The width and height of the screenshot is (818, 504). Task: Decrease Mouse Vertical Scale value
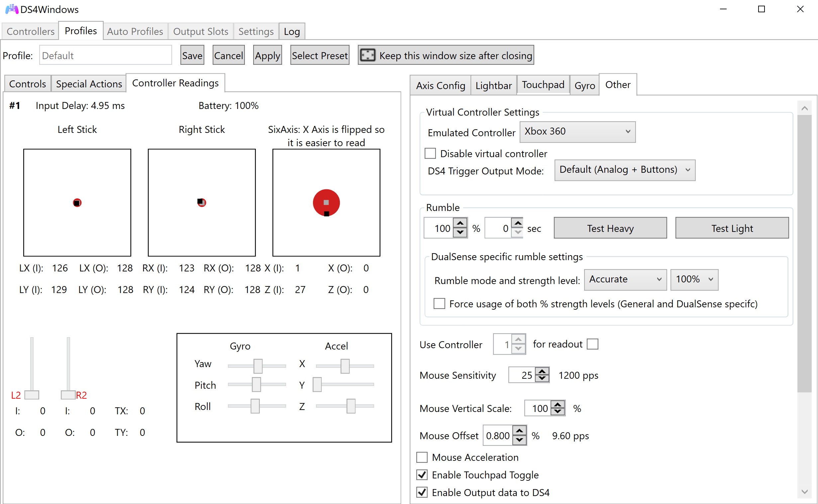pyautogui.click(x=558, y=412)
